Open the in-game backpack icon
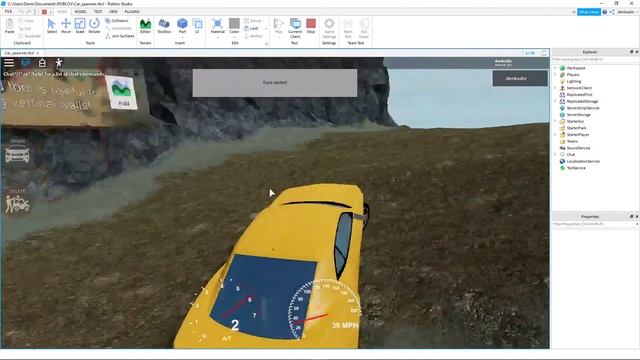The width and height of the screenshot is (640, 360). pos(42,62)
